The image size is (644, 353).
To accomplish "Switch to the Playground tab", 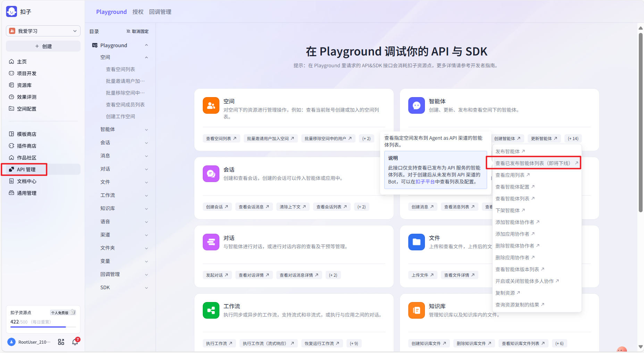I will point(111,12).
